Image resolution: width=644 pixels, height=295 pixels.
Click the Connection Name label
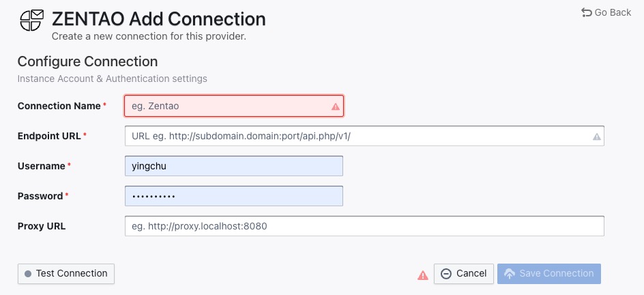click(59, 106)
